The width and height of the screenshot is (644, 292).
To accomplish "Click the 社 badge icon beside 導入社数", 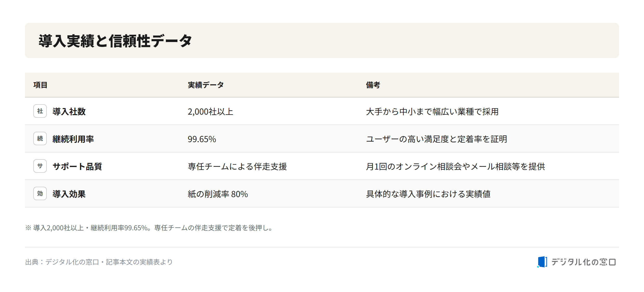I will coord(40,111).
